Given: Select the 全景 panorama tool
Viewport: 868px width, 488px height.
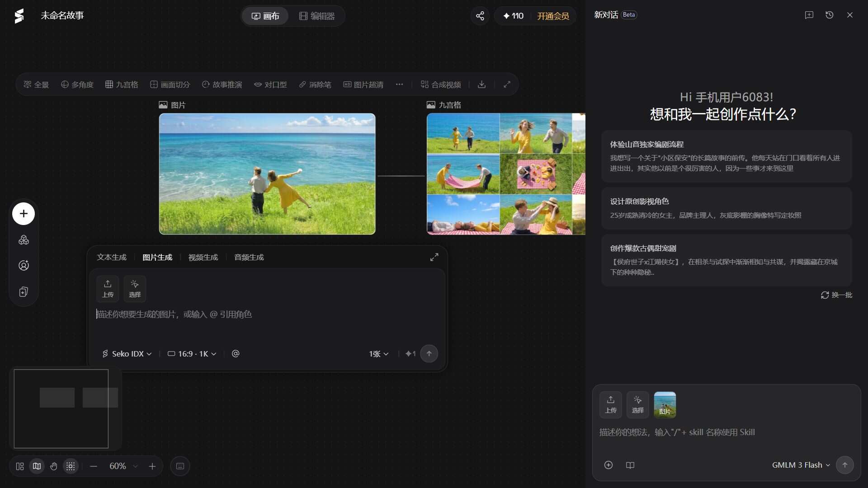Looking at the screenshot, I should click(36, 84).
